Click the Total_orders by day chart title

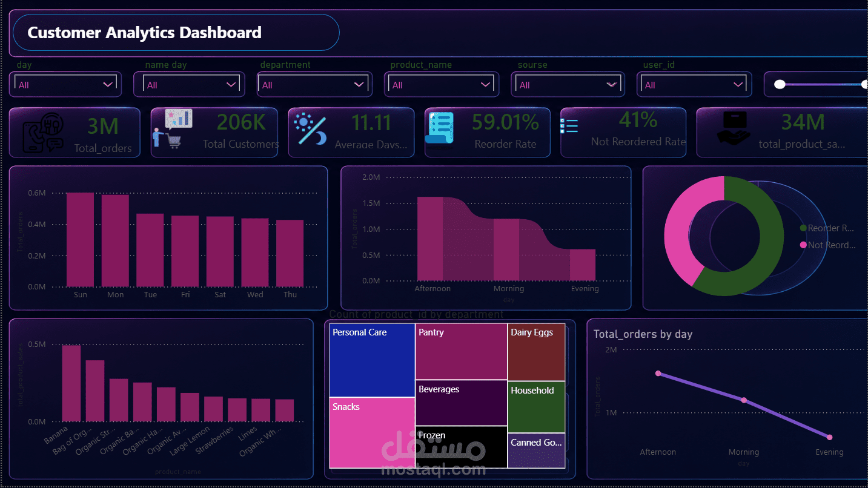pyautogui.click(x=643, y=334)
